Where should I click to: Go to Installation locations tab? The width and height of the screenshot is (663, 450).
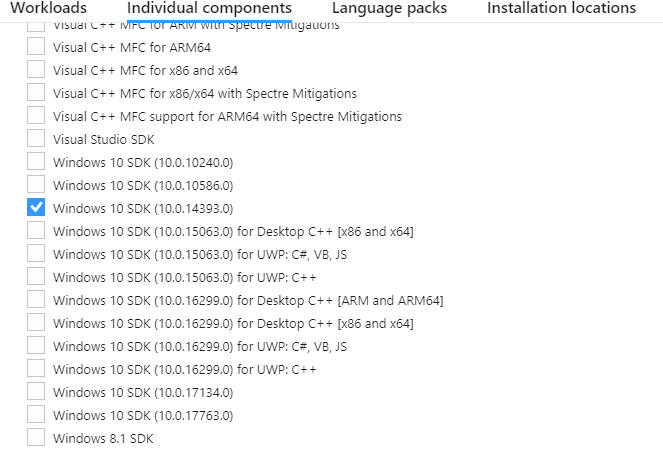(561, 8)
